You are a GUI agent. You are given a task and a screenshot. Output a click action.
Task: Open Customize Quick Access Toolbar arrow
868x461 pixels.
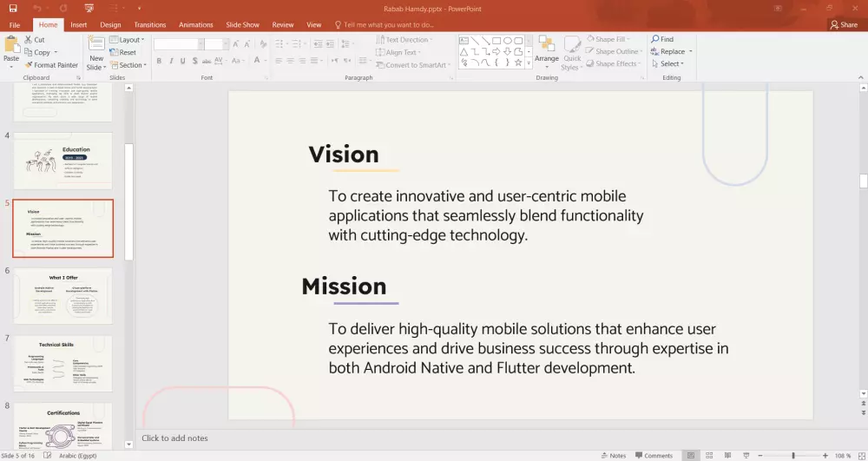pyautogui.click(x=139, y=9)
